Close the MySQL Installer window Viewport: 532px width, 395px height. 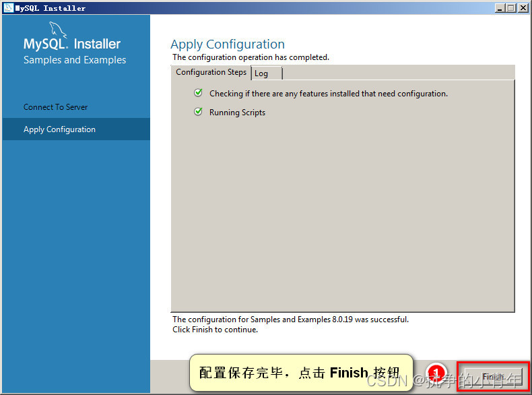(x=523, y=8)
